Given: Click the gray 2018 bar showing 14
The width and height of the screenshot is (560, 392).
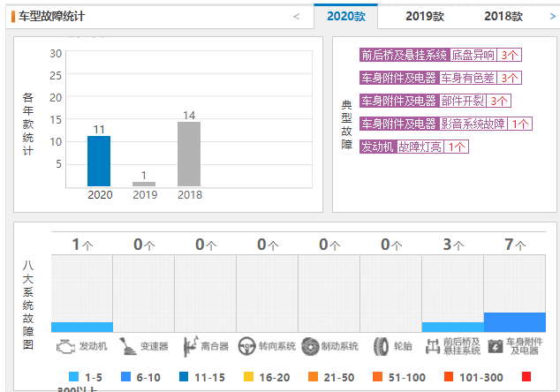Looking at the screenshot, I should [189, 154].
